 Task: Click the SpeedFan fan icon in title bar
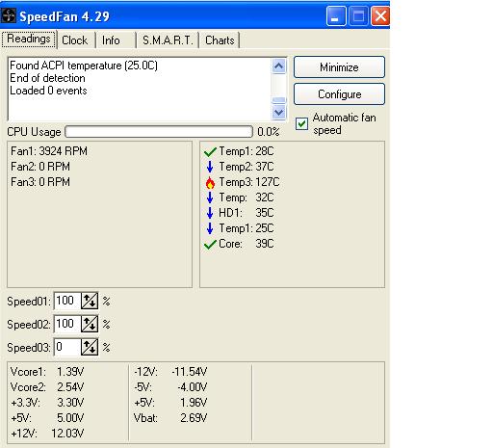8,15
